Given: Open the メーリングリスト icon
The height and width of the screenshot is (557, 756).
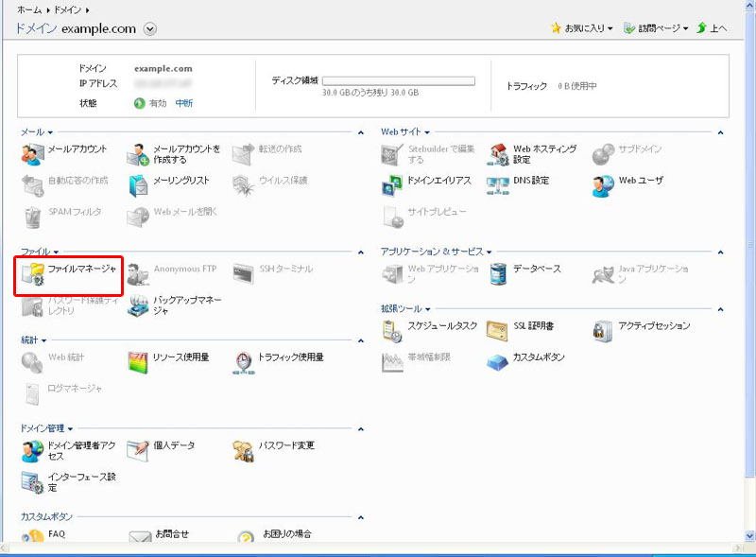Looking at the screenshot, I should click(x=138, y=186).
